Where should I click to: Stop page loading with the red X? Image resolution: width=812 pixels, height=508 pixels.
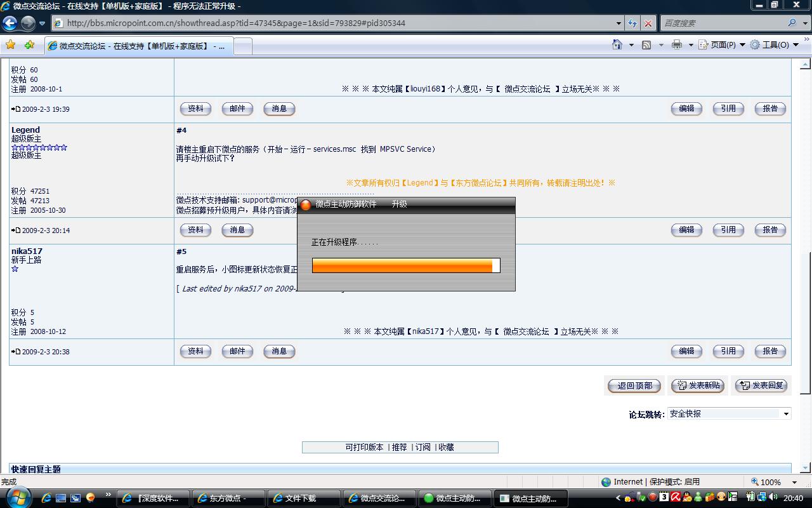(648, 23)
